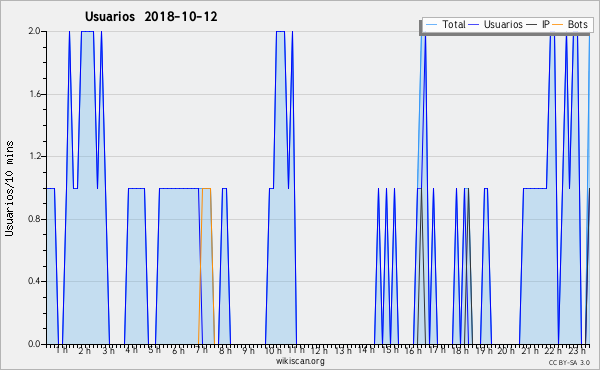
Task: Click the x-axis label '13 h'
Action: tap(343, 350)
